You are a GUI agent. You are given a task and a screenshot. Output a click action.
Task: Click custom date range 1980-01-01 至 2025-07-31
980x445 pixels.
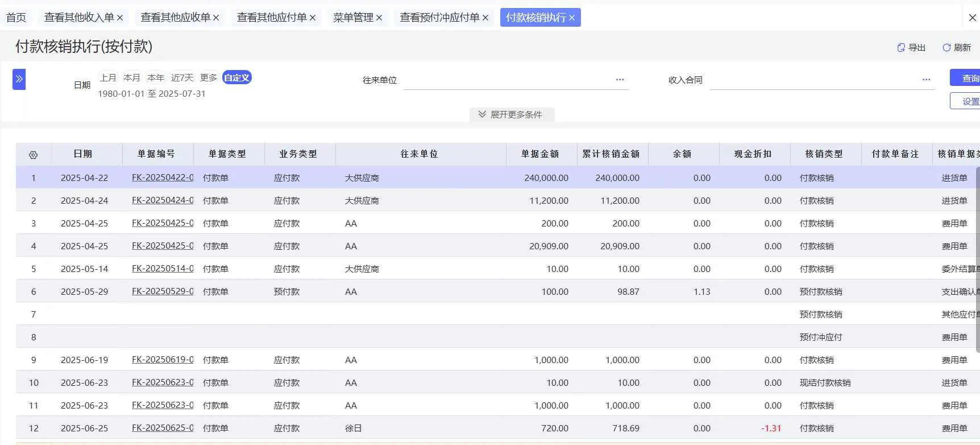point(152,94)
